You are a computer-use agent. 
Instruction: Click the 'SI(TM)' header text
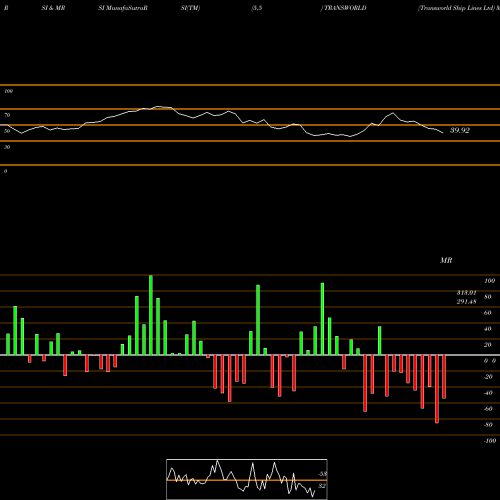190,8
